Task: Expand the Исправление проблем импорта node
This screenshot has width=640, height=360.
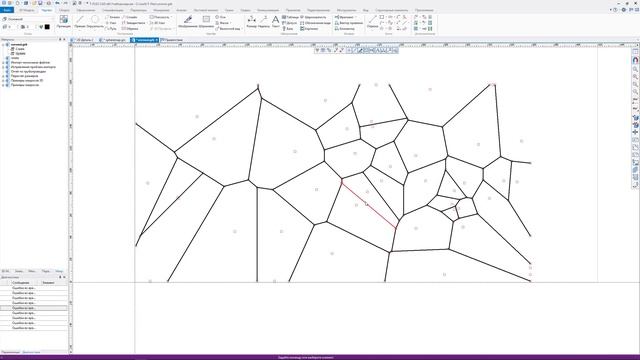Action: tap(3, 67)
